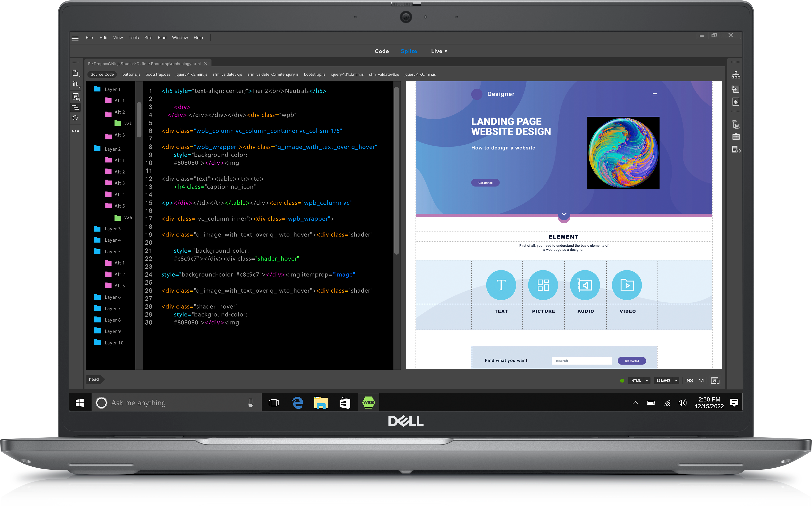Open File Explorer from the taskbar
Viewport: 812px width, 506px height.
click(x=321, y=403)
